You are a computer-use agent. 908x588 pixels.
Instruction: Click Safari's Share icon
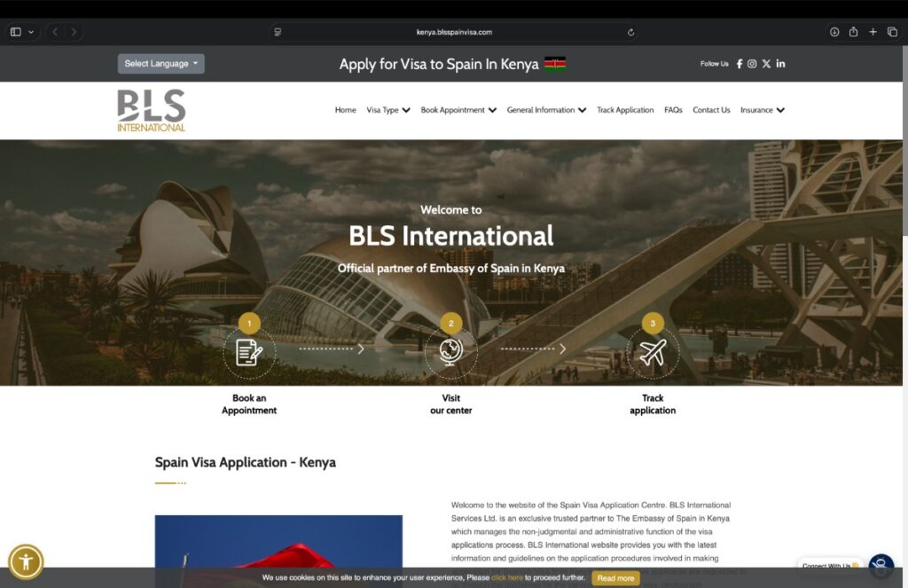pos(854,32)
